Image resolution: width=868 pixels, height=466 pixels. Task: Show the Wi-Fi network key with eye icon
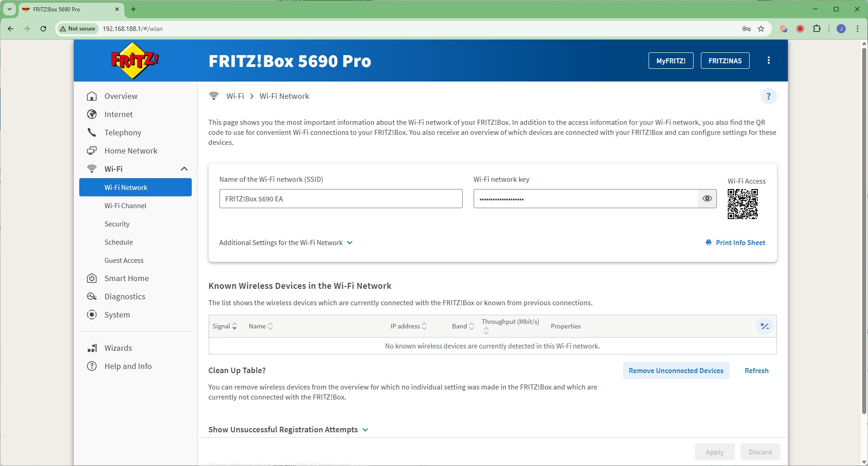(707, 199)
